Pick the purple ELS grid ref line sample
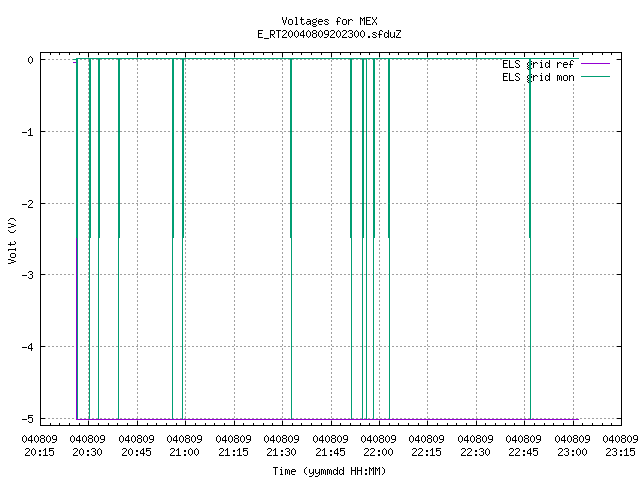Image resolution: width=640 pixels, height=480 pixels. click(x=595, y=64)
